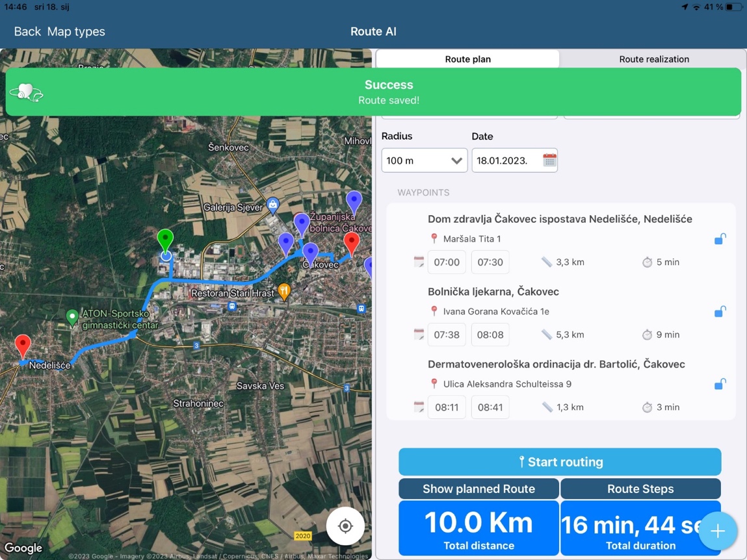Tap the ATON-Sportsko gimnastički centar marker
Viewport: 747px width, 560px height.
pyautogui.click(x=73, y=318)
